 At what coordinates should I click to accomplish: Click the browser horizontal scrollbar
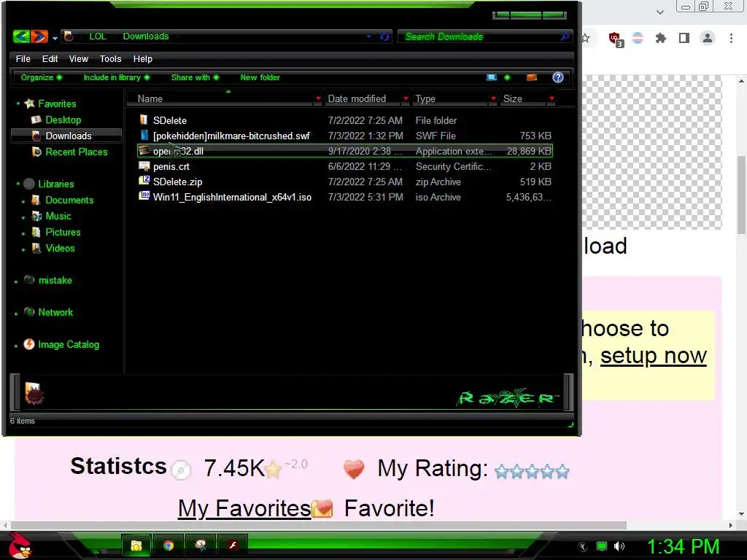coord(318,525)
